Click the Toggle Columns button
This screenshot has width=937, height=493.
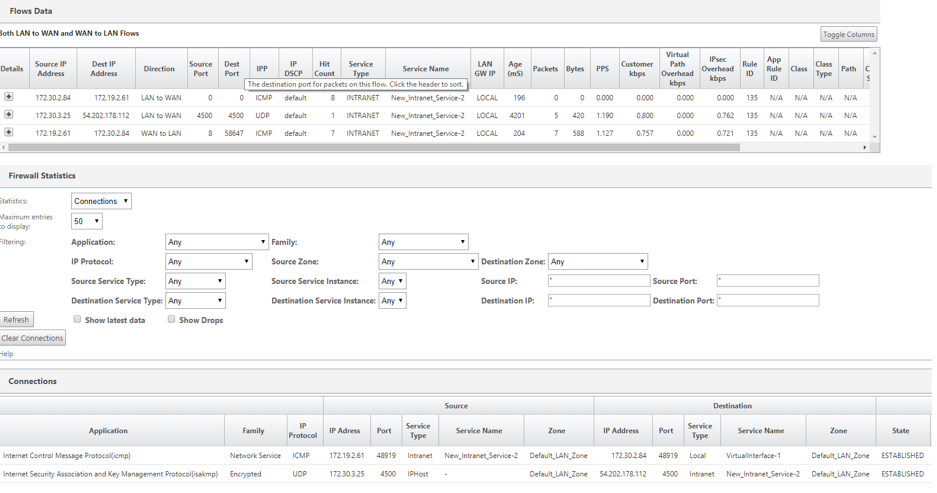[x=849, y=35]
